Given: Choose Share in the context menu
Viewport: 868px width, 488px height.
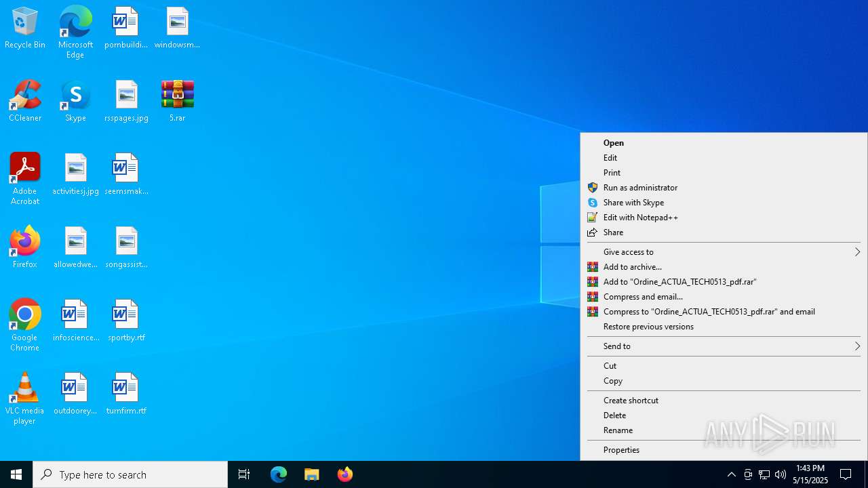Looking at the screenshot, I should point(724,232).
